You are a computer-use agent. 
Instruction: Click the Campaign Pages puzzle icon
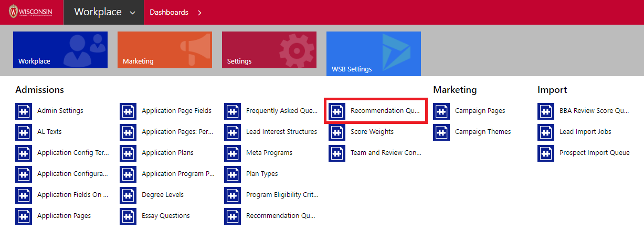tap(441, 111)
